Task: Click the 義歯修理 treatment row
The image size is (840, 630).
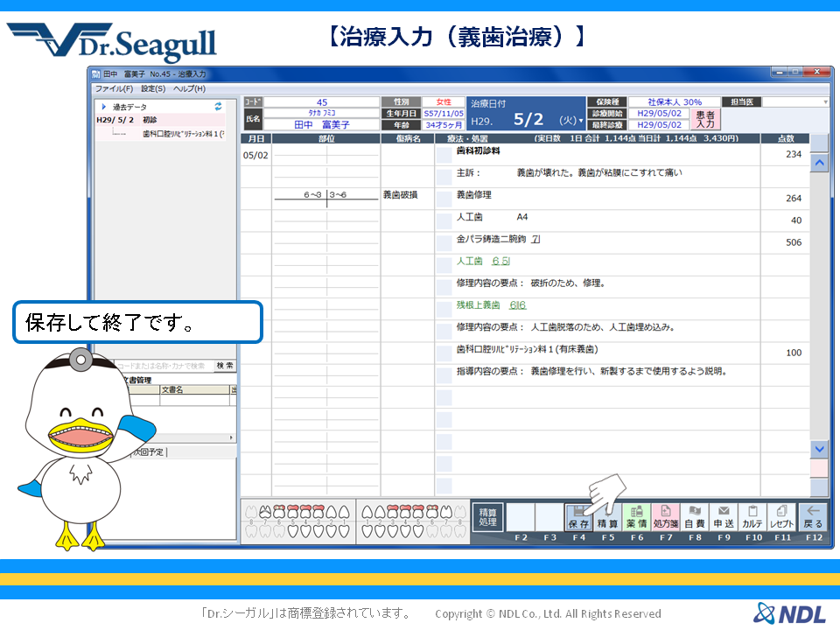Action: click(598, 198)
